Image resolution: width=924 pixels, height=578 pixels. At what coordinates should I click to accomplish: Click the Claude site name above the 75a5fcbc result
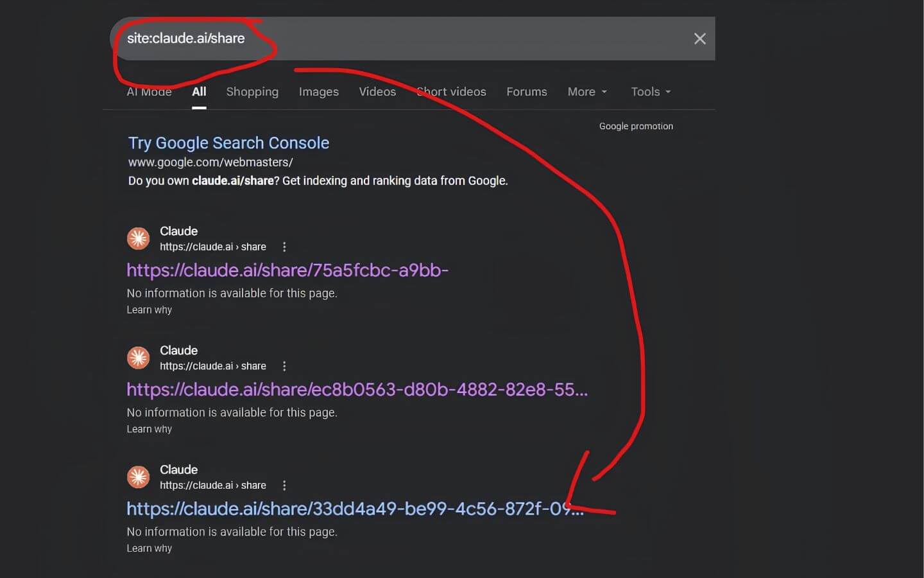click(x=178, y=231)
